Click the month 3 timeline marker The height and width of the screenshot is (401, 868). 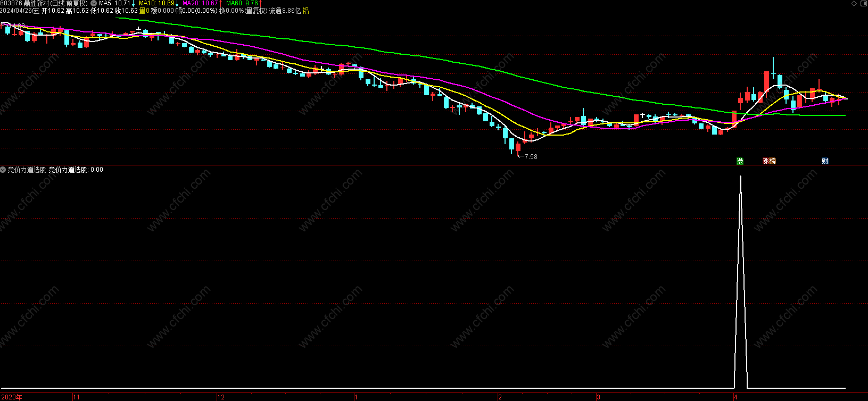tap(599, 397)
